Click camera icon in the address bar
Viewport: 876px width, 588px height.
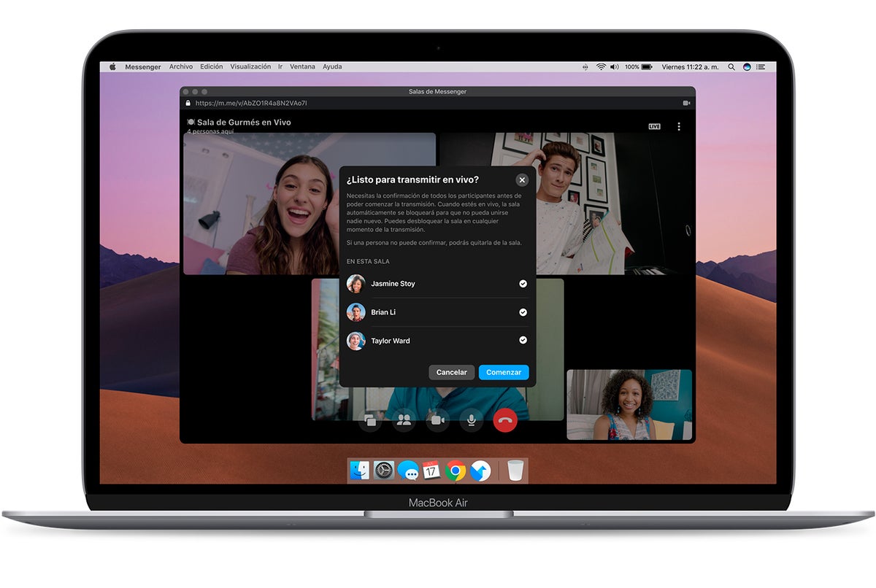tap(686, 104)
